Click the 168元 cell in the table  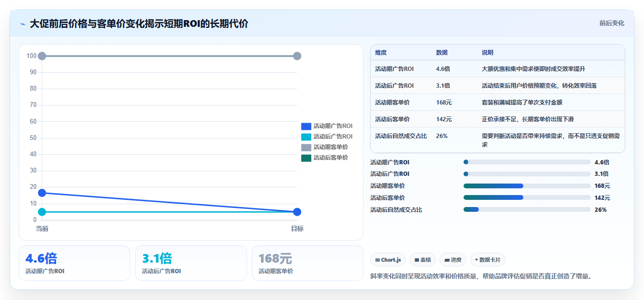click(x=444, y=103)
